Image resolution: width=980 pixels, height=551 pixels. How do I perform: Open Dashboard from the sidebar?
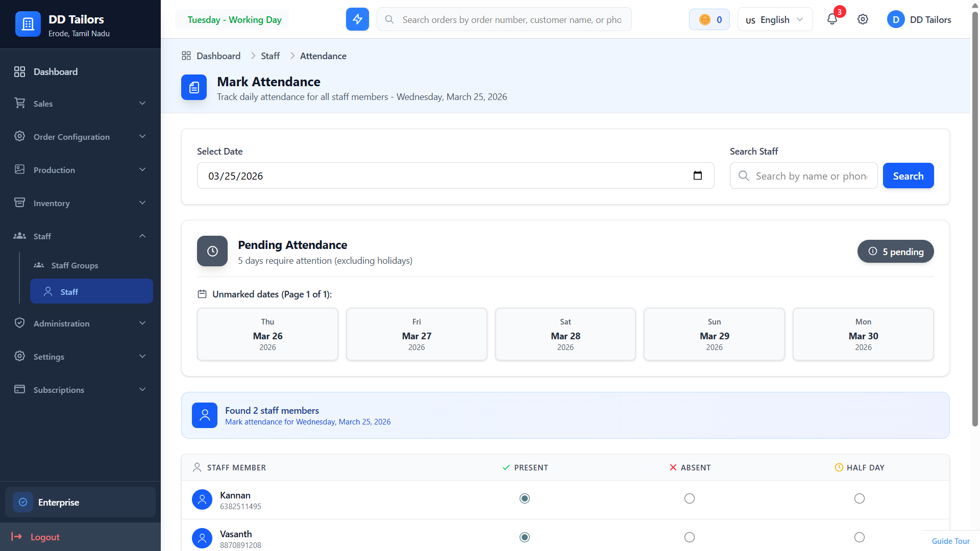click(80, 72)
